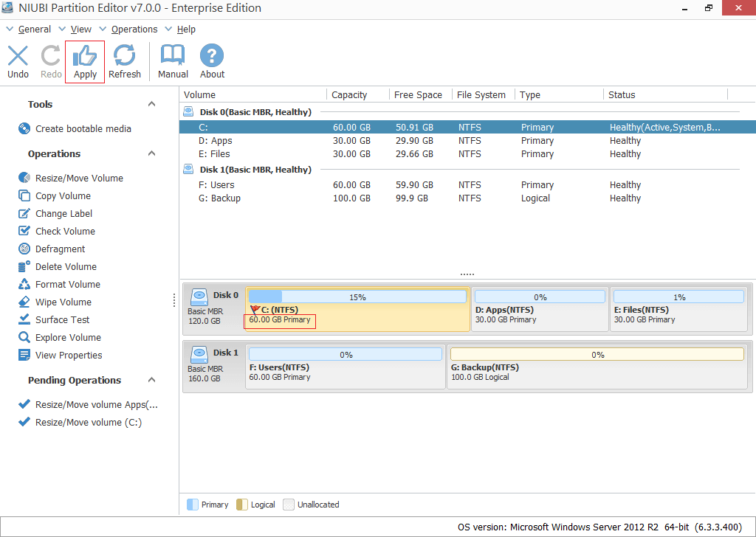
Task: Select the C: row in volume list
Action: (x=467, y=127)
